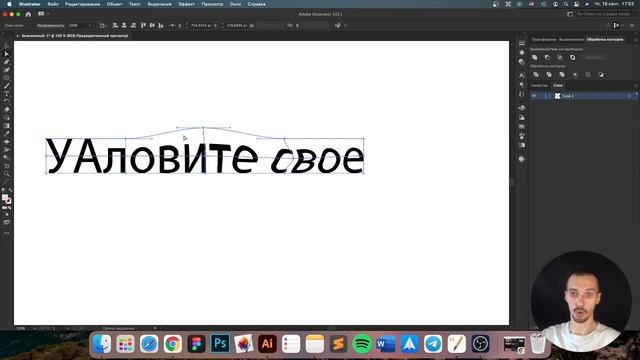
Task: Switch to Выравнивание panel tab
Action: click(571, 40)
